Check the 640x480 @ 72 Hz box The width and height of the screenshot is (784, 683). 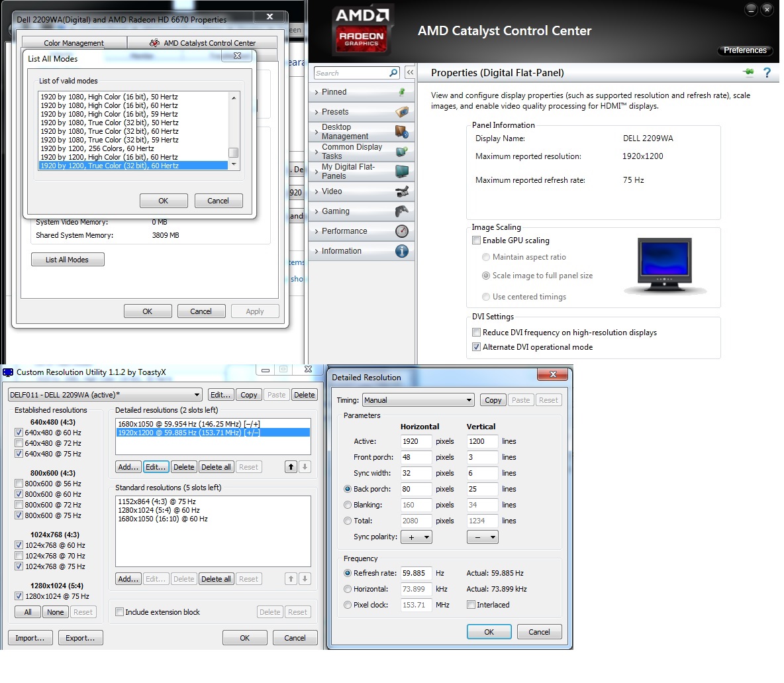19,443
